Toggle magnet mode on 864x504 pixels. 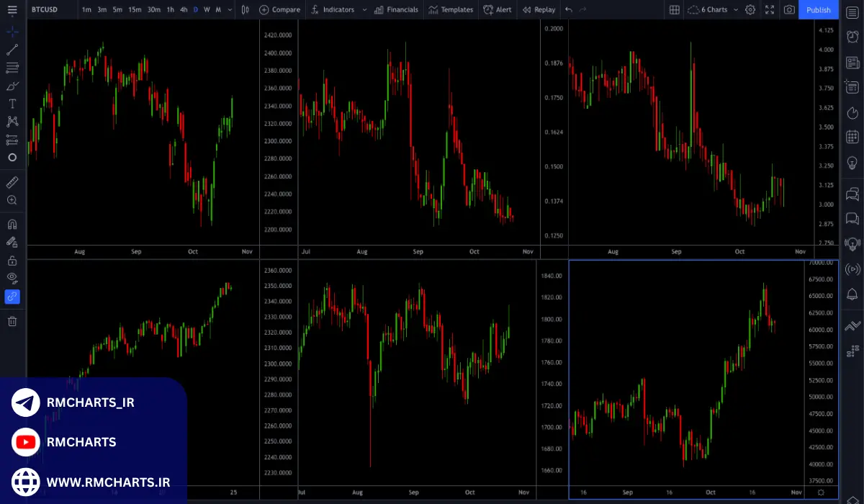pyautogui.click(x=12, y=224)
